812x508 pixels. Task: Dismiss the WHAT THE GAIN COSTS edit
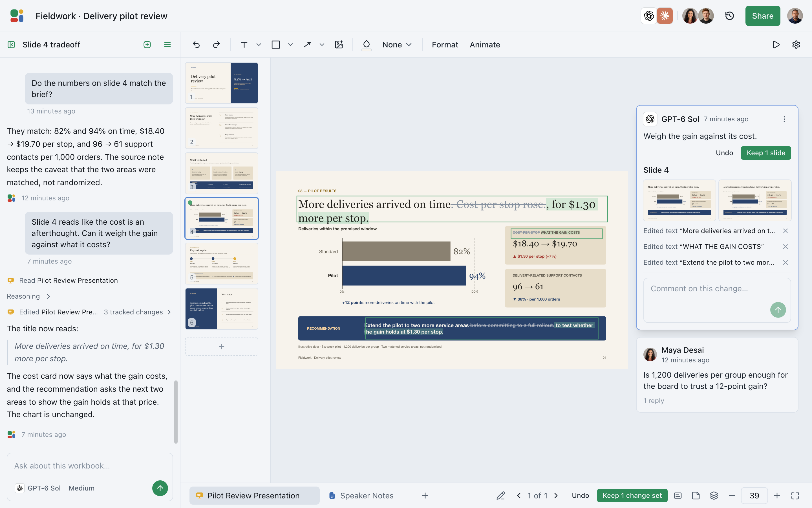click(x=785, y=247)
